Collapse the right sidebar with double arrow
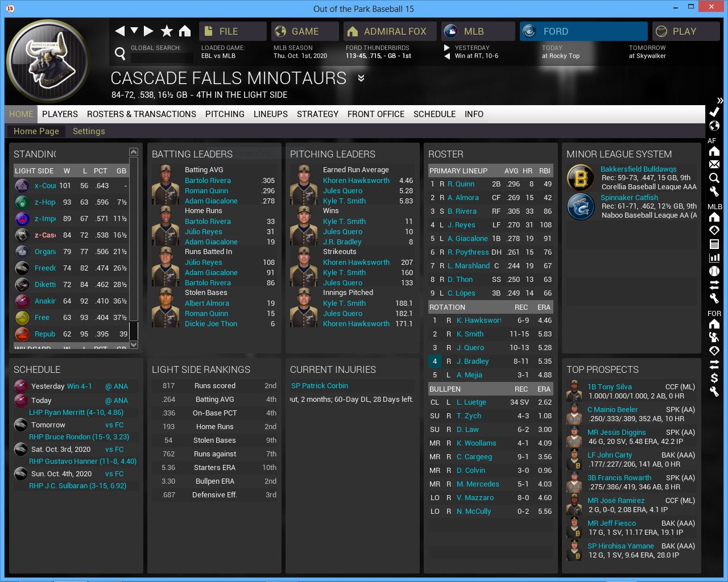This screenshot has height=582, width=728. pos(719,100)
